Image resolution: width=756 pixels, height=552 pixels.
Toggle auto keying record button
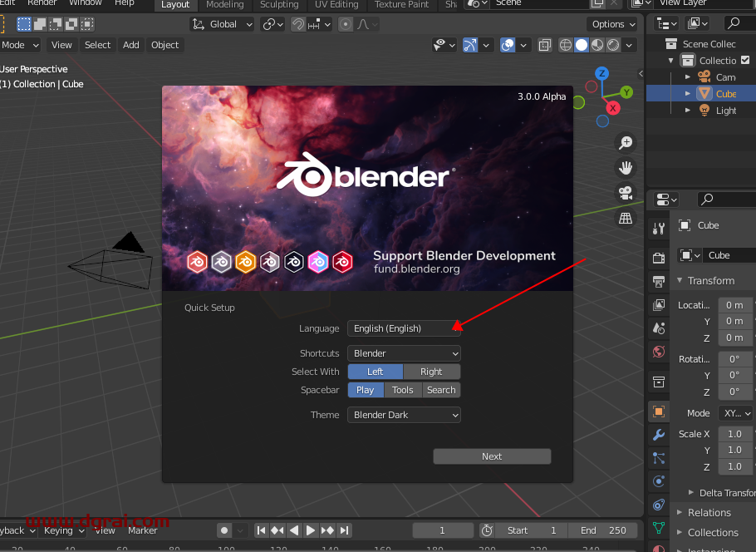(224, 530)
